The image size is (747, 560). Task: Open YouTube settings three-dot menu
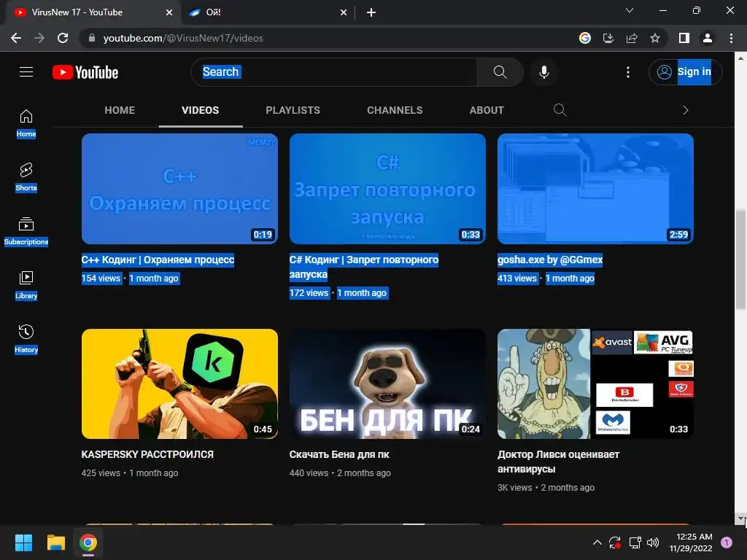pos(628,72)
